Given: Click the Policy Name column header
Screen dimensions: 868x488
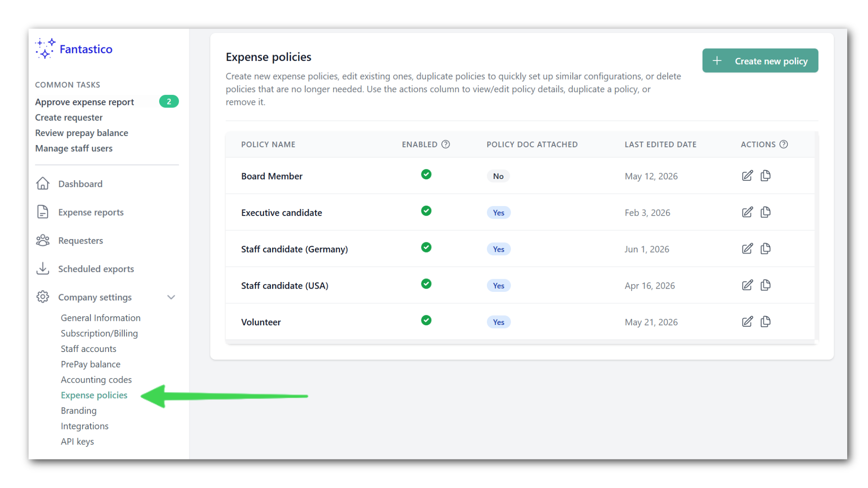Looking at the screenshot, I should pyautogui.click(x=268, y=145).
